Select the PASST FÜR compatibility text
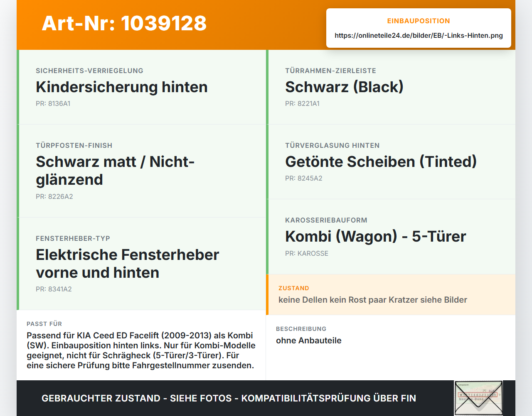532x416 pixels. [141, 350]
